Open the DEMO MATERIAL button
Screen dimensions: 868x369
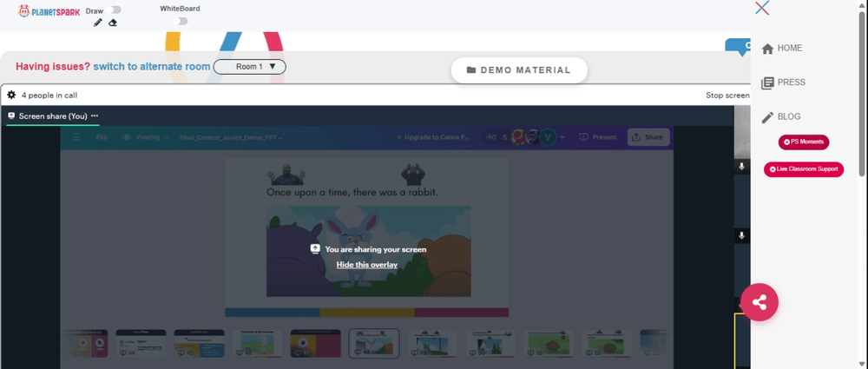(519, 70)
